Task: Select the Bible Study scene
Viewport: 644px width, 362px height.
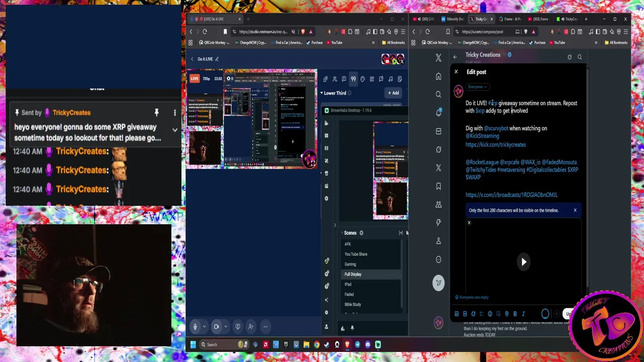Action: click(371, 304)
